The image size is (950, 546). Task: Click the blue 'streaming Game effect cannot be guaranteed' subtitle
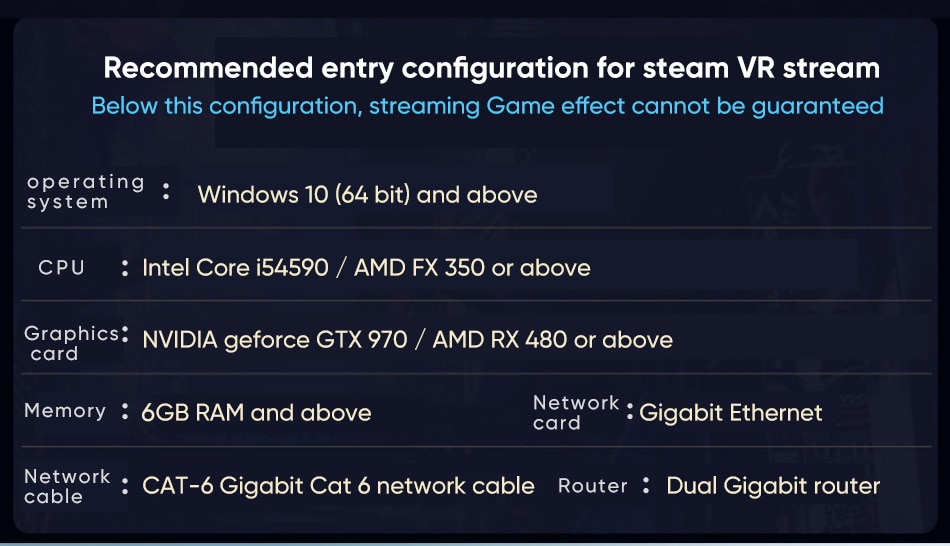tap(626, 106)
